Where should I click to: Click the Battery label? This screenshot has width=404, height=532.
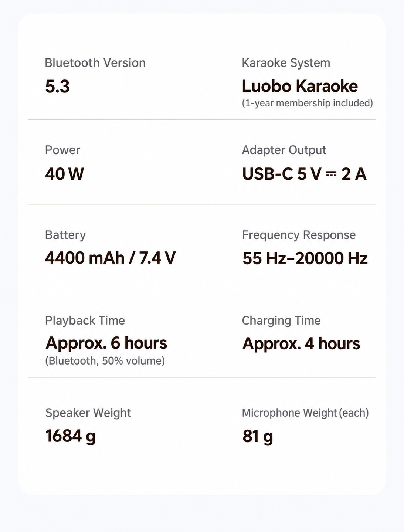tap(65, 235)
